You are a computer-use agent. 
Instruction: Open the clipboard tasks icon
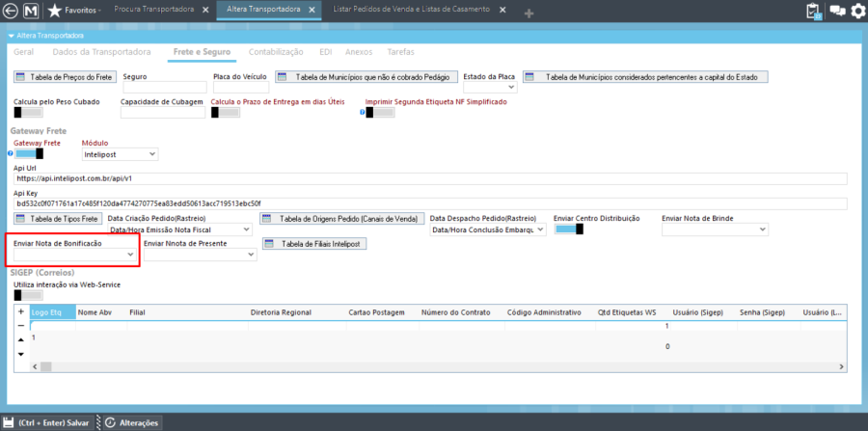coord(813,11)
